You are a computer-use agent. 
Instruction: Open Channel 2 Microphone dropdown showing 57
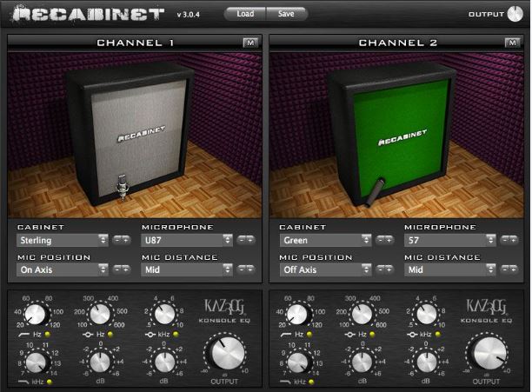click(x=450, y=240)
